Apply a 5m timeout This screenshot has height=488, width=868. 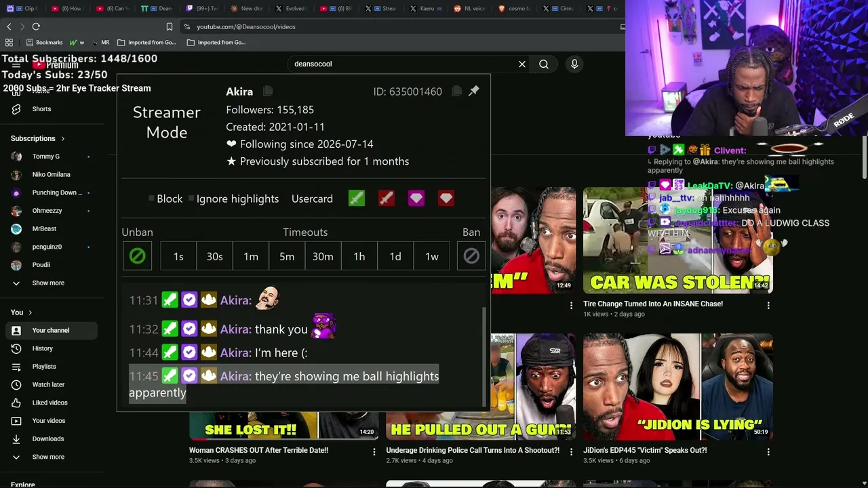[287, 256]
